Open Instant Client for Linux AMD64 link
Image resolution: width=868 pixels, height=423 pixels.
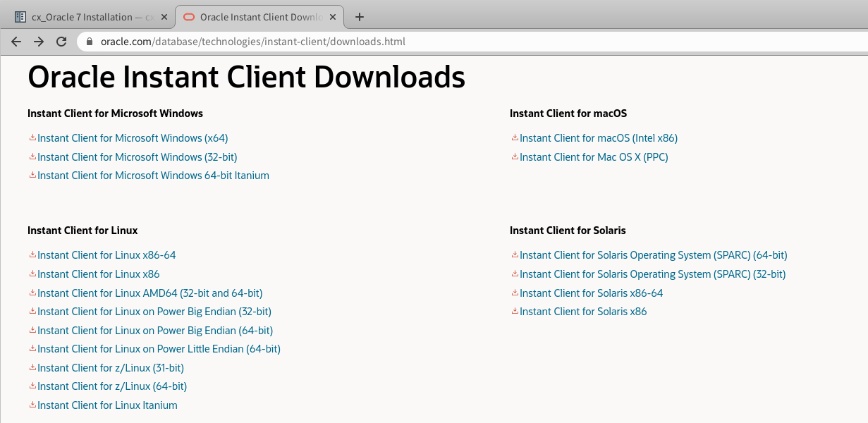150,293
